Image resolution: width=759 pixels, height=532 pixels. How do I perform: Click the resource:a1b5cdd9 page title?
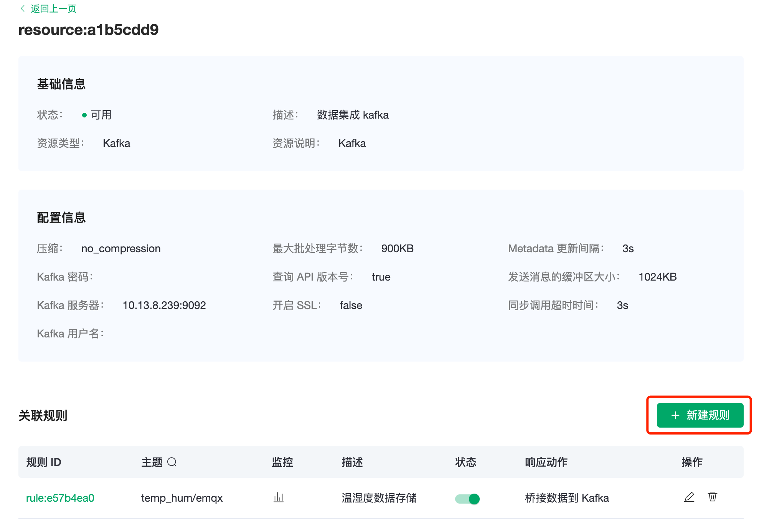pyautogui.click(x=88, y=30)
